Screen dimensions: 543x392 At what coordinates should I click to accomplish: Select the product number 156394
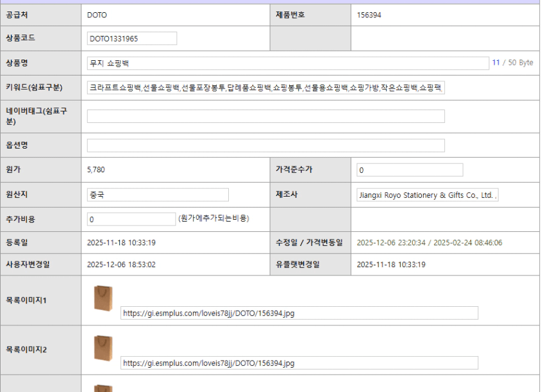369,15
